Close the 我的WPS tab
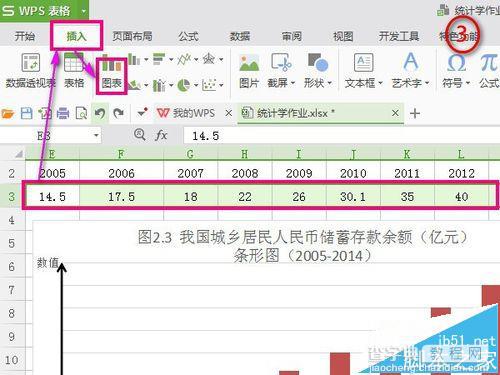This screenshot has width=500, height=375. pyautogui.click(x=228, y=113)
